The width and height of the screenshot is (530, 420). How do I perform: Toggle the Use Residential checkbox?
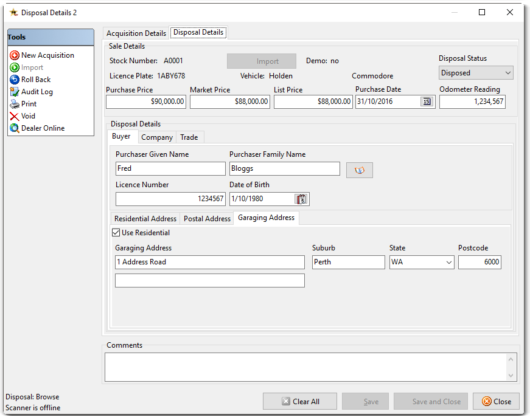(x=116, y=233)
